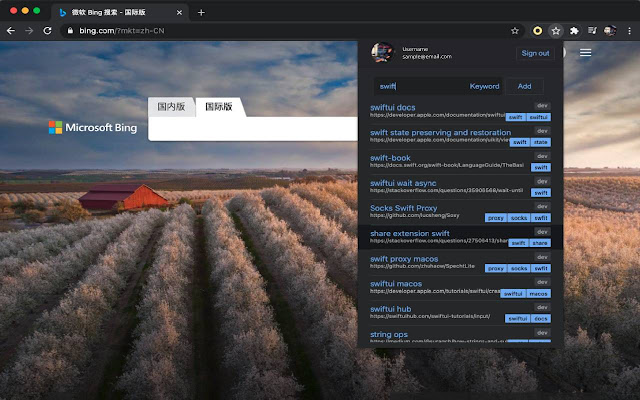Viewport: 640px width, 400px height.
Task: Close the Bing browser tab
Action: (179, 13)
